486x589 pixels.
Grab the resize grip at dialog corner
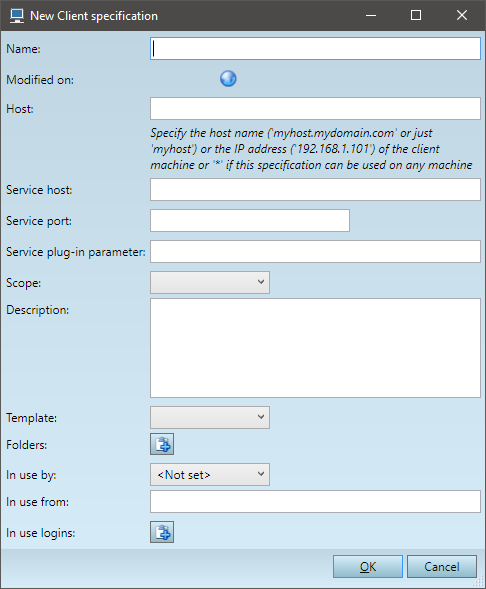[x=479, y=582]
